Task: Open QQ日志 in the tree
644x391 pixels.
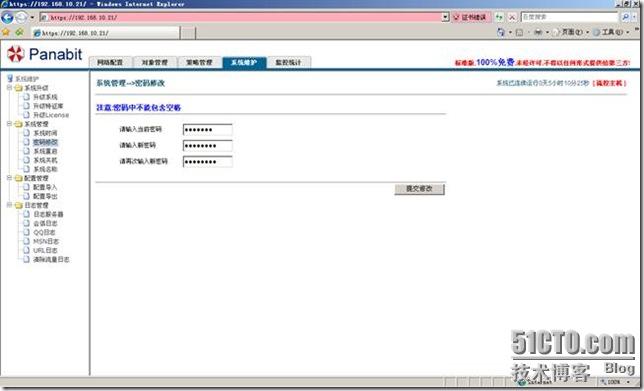Action: coord(44,232)
